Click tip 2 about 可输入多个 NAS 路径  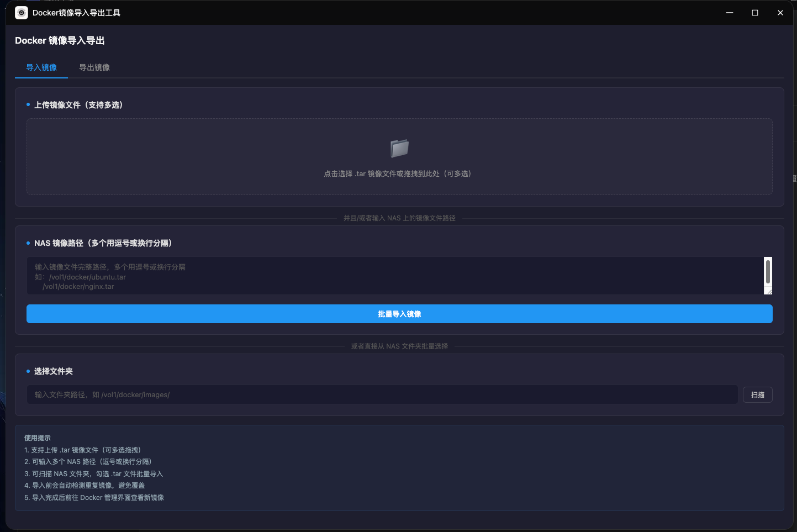point(88,462)
